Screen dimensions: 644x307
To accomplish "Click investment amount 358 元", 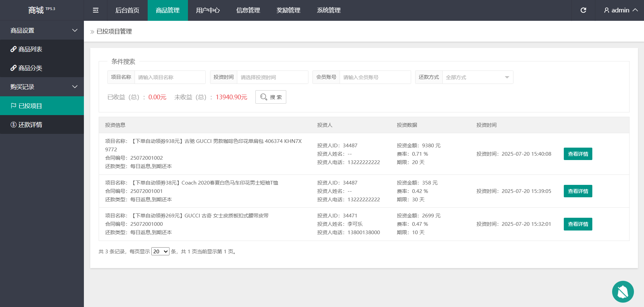I will (x=430, y=183).
